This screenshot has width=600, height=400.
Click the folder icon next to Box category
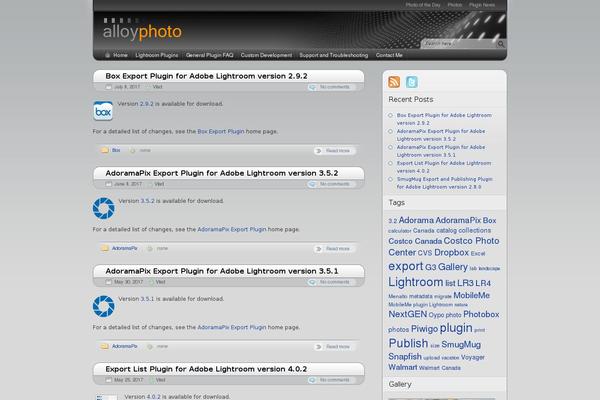(x=104, y=150)
